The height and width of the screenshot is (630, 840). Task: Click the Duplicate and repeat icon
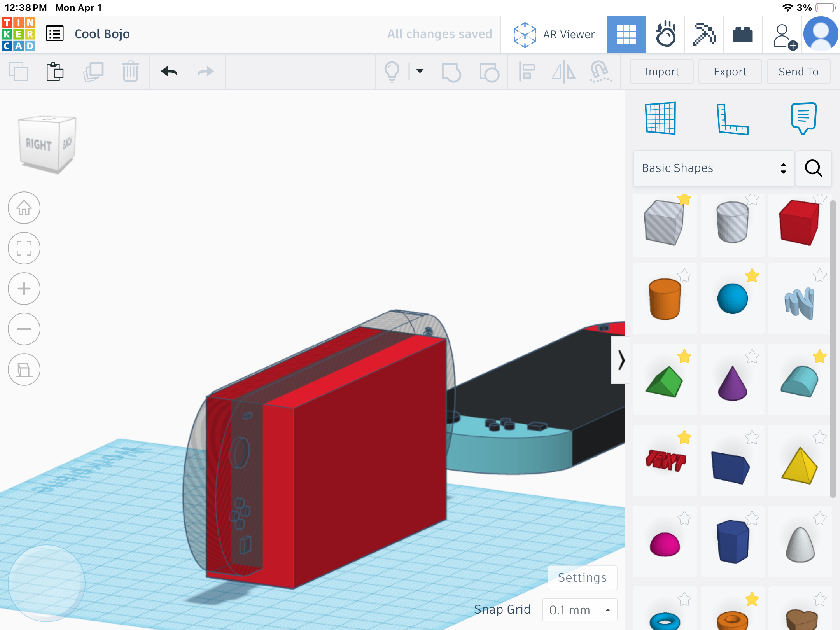93,72
